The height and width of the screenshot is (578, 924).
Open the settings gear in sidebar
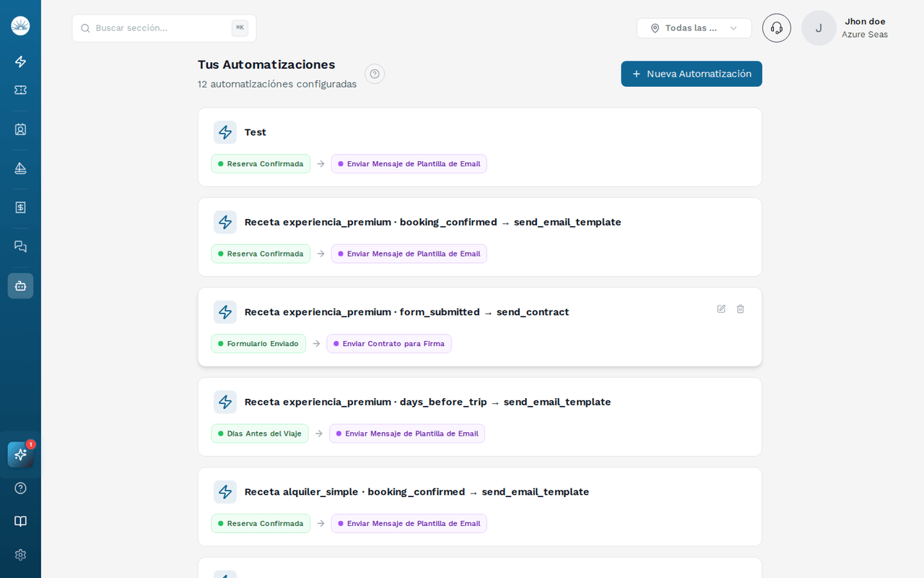(20, 554)
